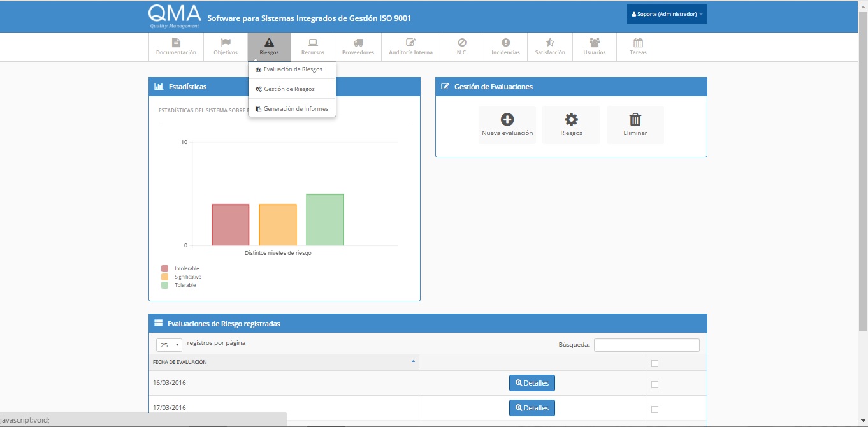Screen dimensions: 868x427
Task: Toggle the header select-all checkbox
Action: 655,363
